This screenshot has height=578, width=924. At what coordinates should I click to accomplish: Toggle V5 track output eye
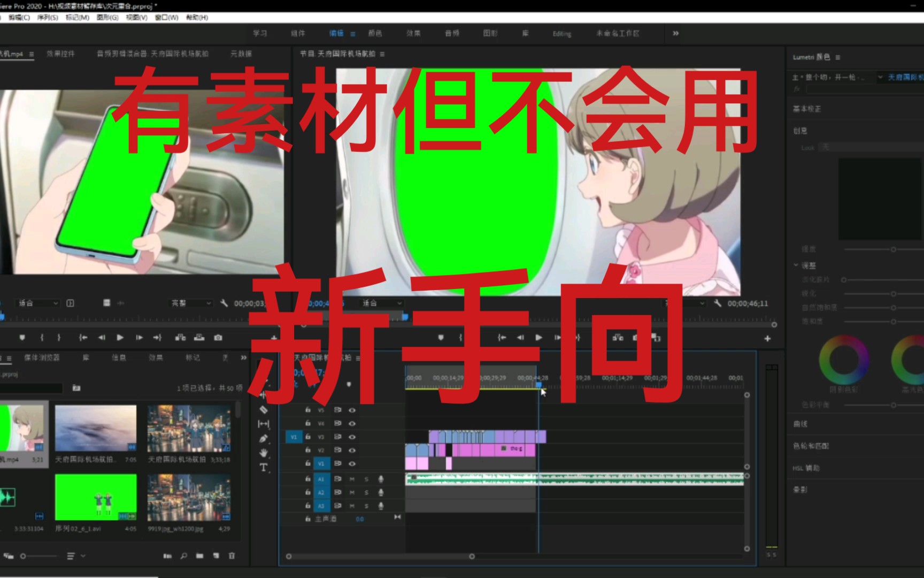[x=352, y=410]
